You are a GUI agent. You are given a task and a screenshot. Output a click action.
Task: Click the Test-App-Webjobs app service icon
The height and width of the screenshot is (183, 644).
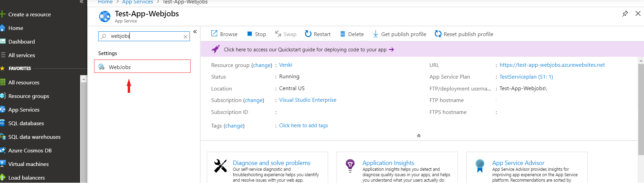105,16
